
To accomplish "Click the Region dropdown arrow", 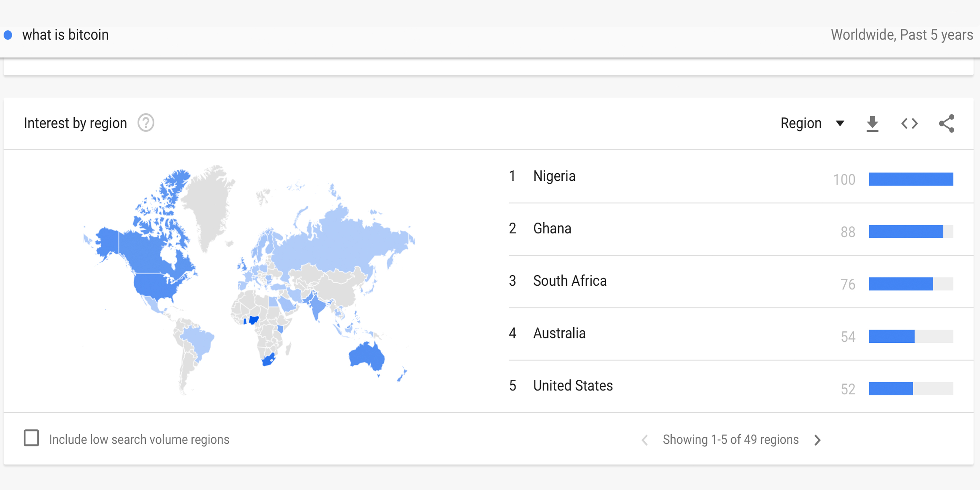I will click(841, 123).
